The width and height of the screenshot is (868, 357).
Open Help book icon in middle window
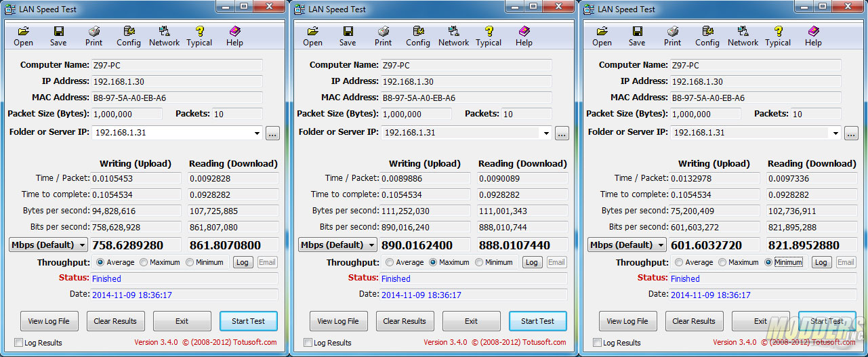524,31
